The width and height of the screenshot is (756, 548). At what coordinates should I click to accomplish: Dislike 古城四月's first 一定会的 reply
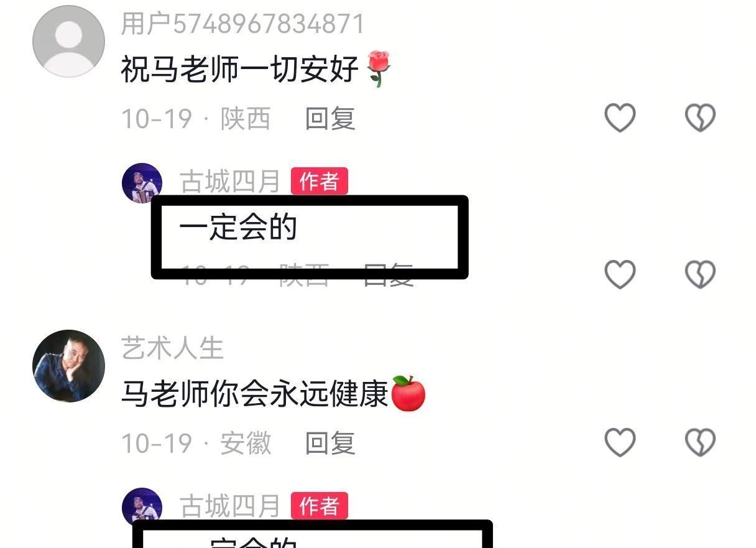pos(700,274)
